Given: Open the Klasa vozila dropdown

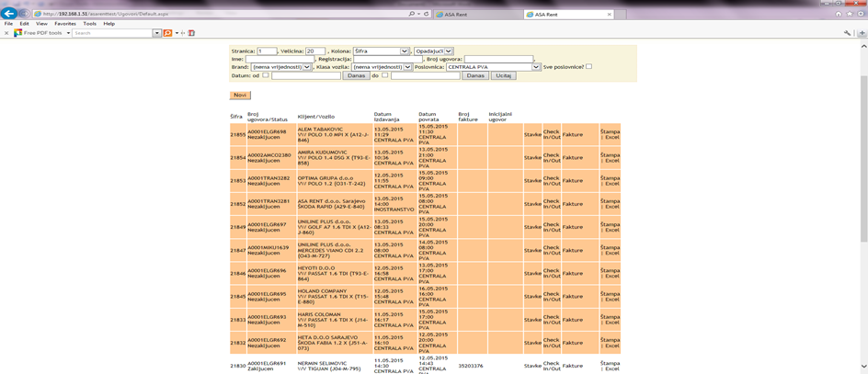Looking at the screenshot, I should (382, 66).
